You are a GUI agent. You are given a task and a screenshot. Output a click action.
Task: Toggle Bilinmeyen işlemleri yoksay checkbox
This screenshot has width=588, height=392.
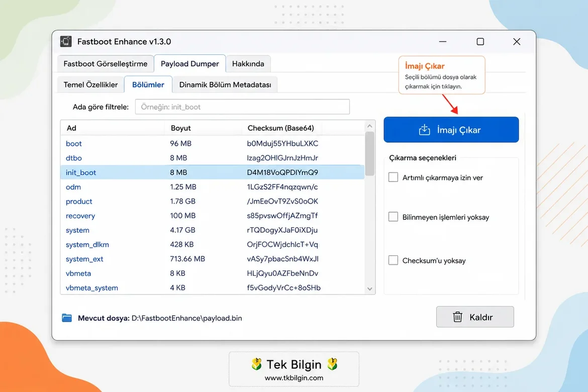(x=393, y=217)
